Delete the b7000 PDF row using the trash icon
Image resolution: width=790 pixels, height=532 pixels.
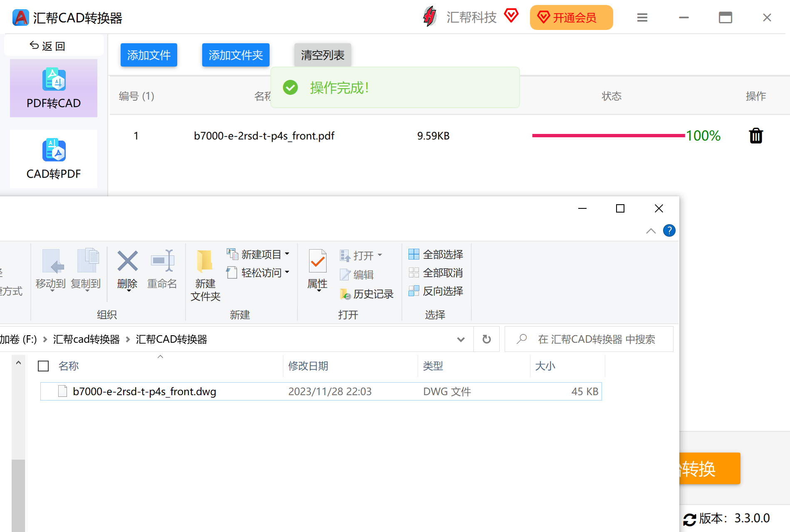click(x=756, y=136)
